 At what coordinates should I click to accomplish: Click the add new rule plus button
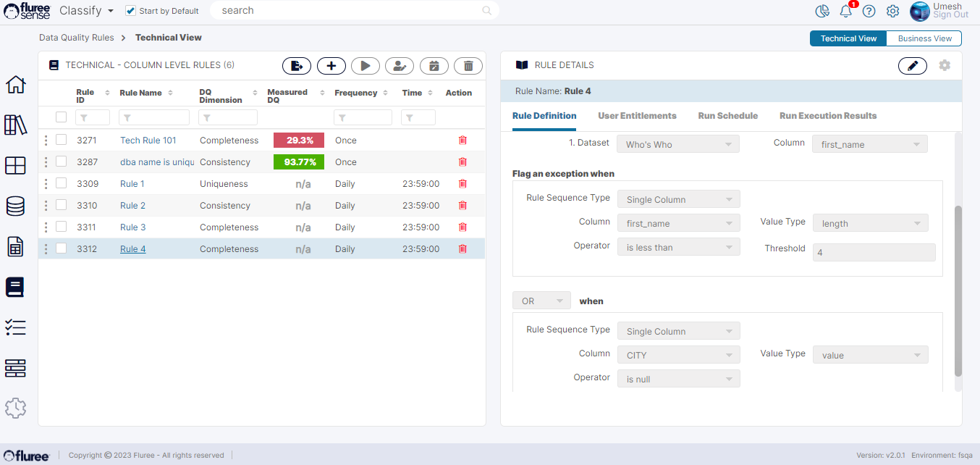click(331, 66)
